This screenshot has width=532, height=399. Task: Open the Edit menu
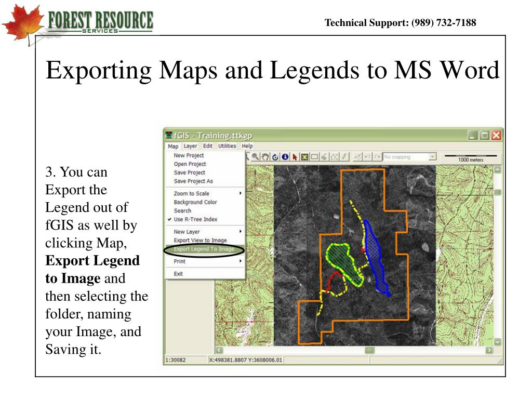[x=208, y=146]
